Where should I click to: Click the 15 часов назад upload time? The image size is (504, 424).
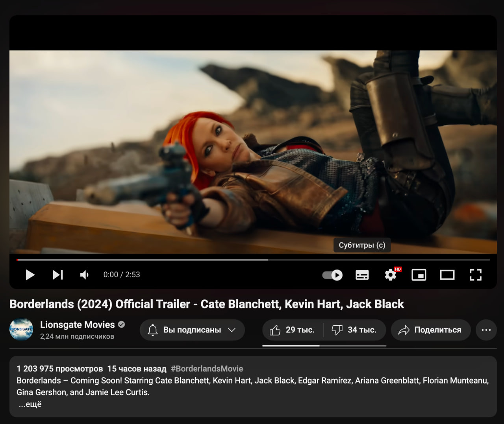coord(137,369)
